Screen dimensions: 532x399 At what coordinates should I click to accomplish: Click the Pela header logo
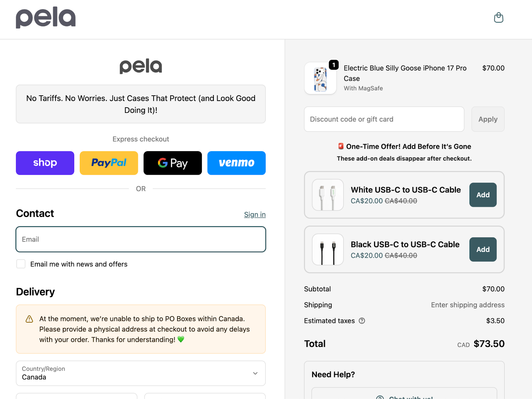(46, 17)
